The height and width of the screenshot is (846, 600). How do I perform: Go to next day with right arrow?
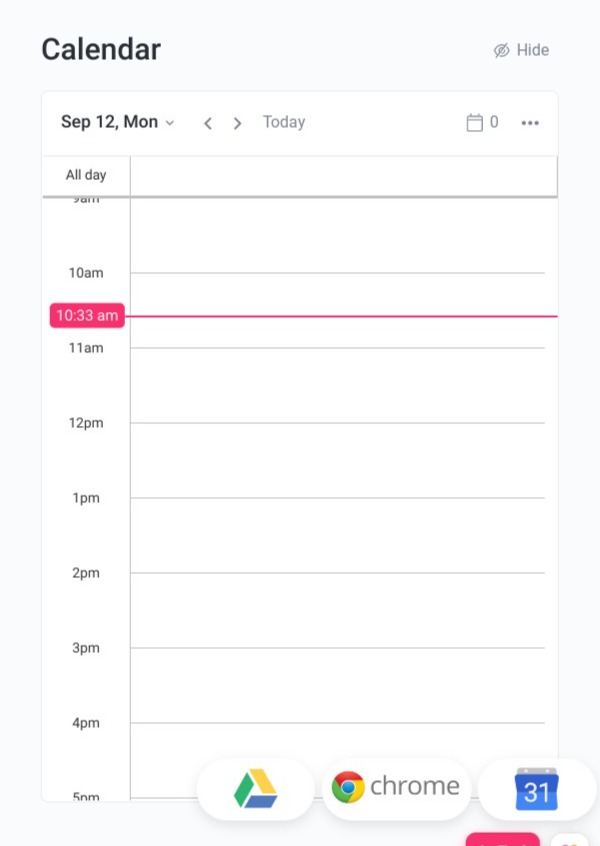237,123
